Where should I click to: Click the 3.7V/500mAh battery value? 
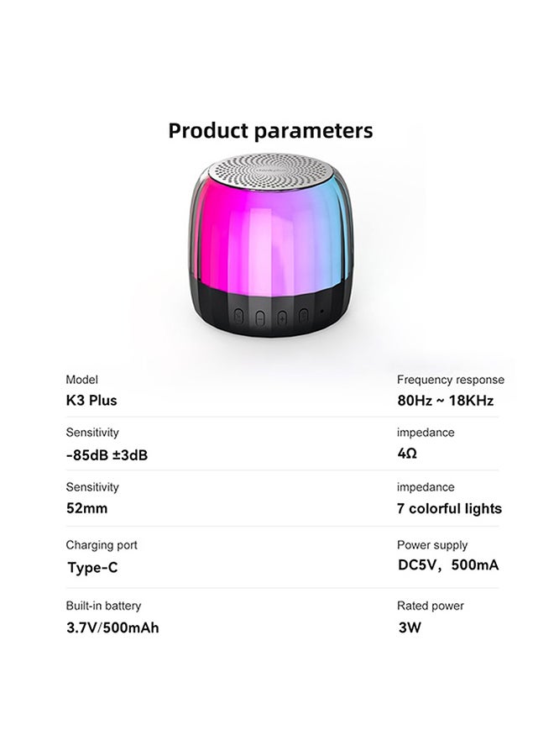coord(112,627)
